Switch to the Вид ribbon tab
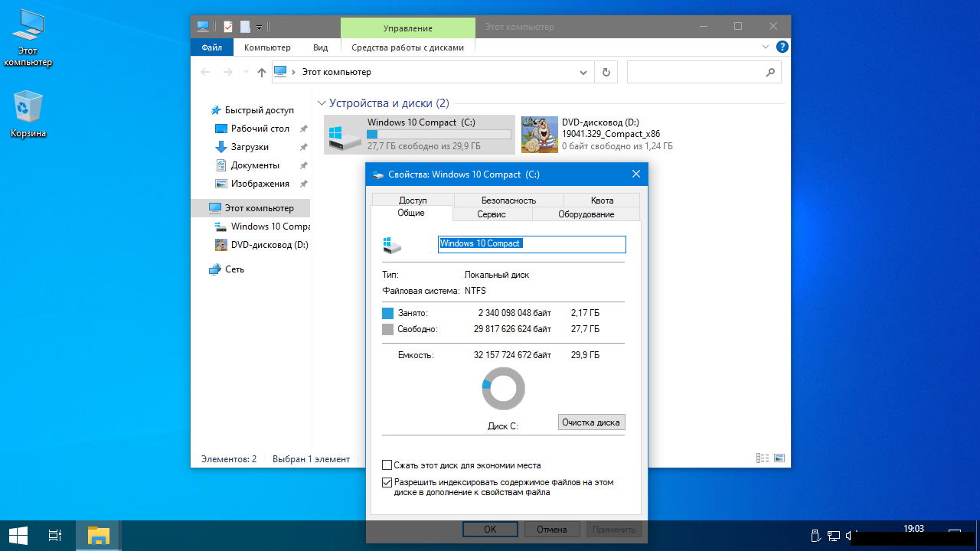 [x=320, y=47]
